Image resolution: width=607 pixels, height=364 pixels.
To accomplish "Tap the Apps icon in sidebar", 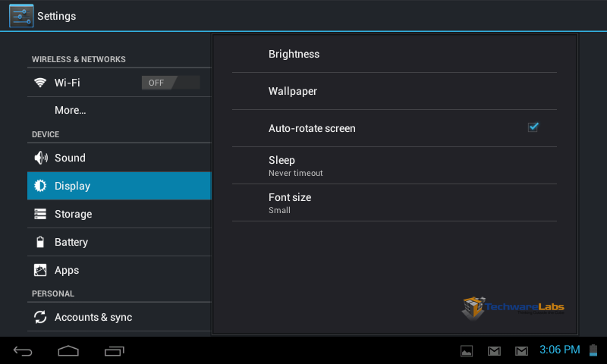I will click(40, 270).
